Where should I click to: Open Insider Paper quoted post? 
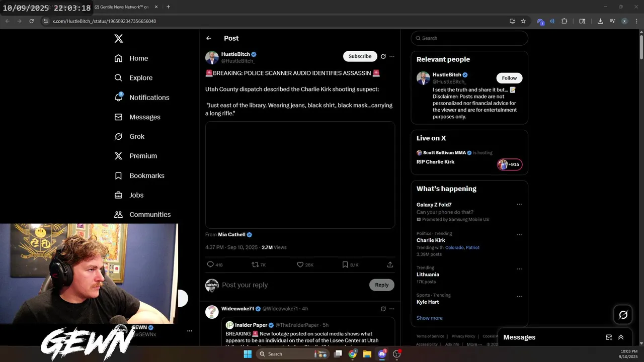coord(307,332)
